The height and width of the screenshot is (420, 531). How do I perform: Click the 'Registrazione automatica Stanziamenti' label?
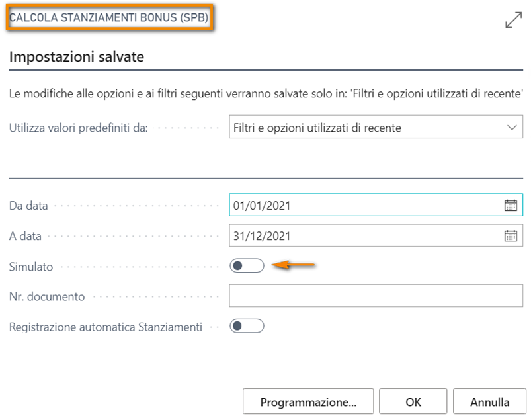click(x=106, y=327)
